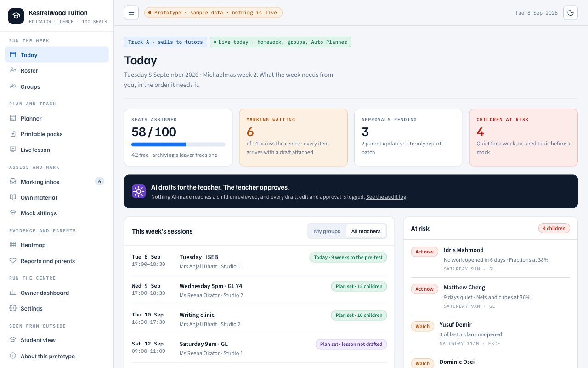
Task: Click the Prototype sample data pill
Action: click(213, 13)
